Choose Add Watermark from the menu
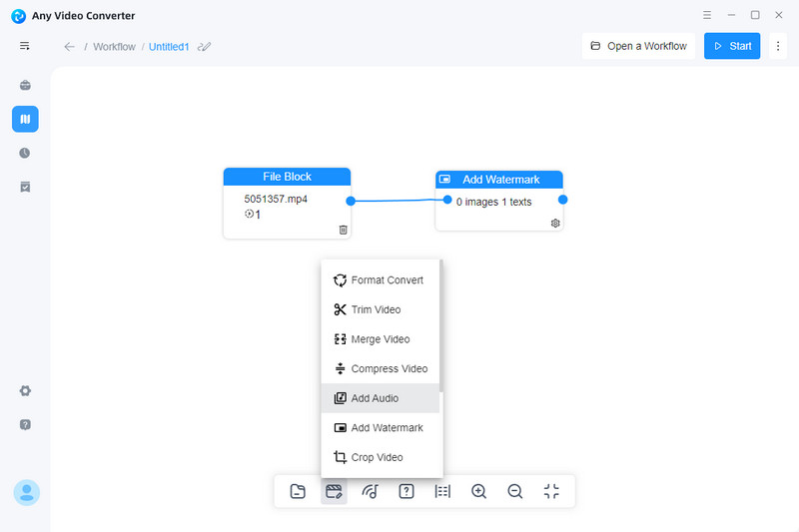This screenshot has height=532, width=799. pos(381,427)
